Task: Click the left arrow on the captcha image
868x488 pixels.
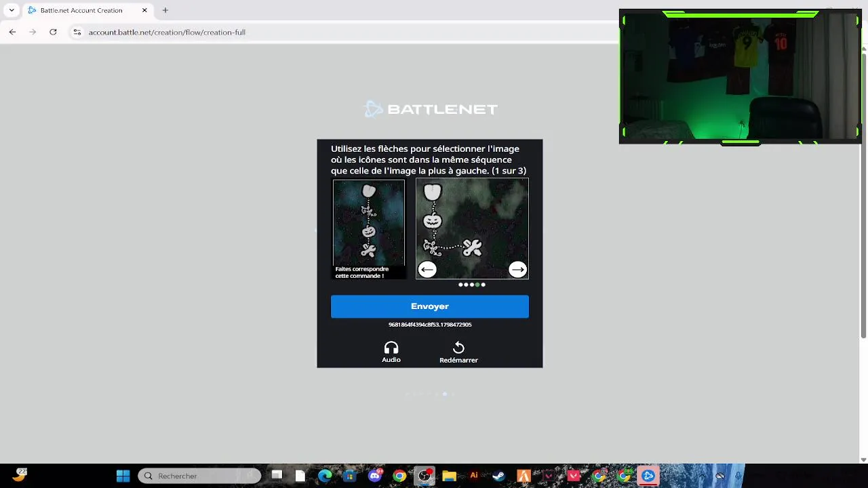Action: coord(427,270)
